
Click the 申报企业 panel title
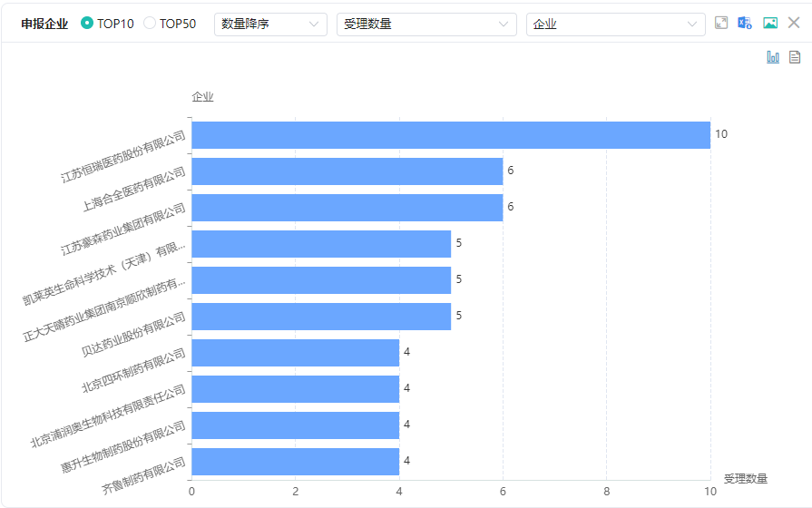coord(44,24)
